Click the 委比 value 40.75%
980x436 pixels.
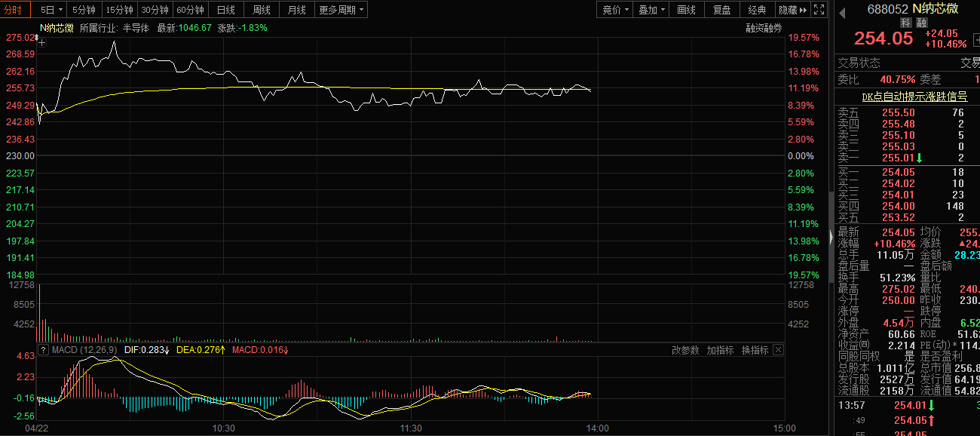click(898, 79)
